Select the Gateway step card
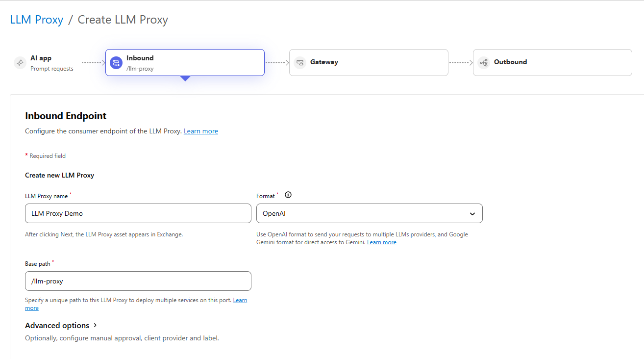Screen dimensions: 644x359 (369, 62)
